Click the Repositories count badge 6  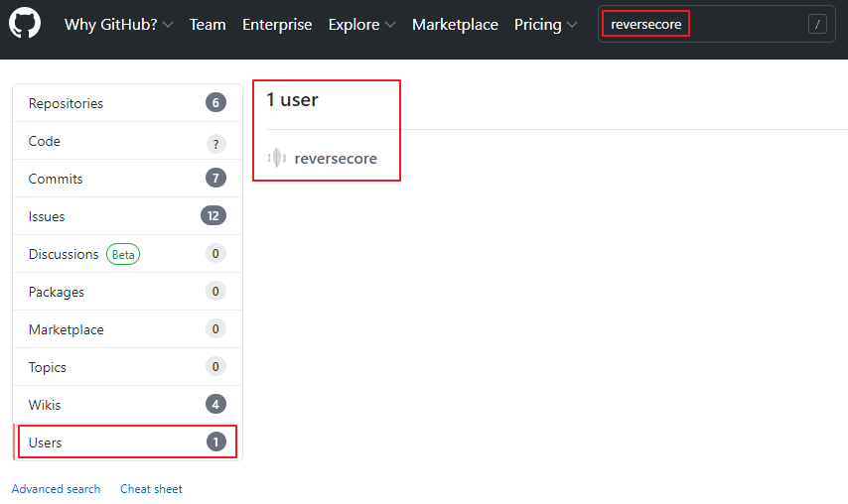(x=215, y=102)
